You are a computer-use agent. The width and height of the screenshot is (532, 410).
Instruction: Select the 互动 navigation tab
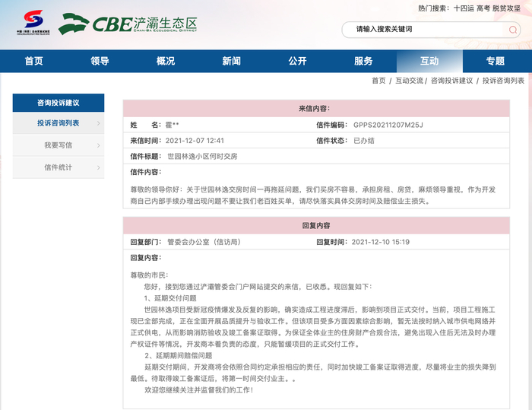pyautogui.click(x=429, y=61)
